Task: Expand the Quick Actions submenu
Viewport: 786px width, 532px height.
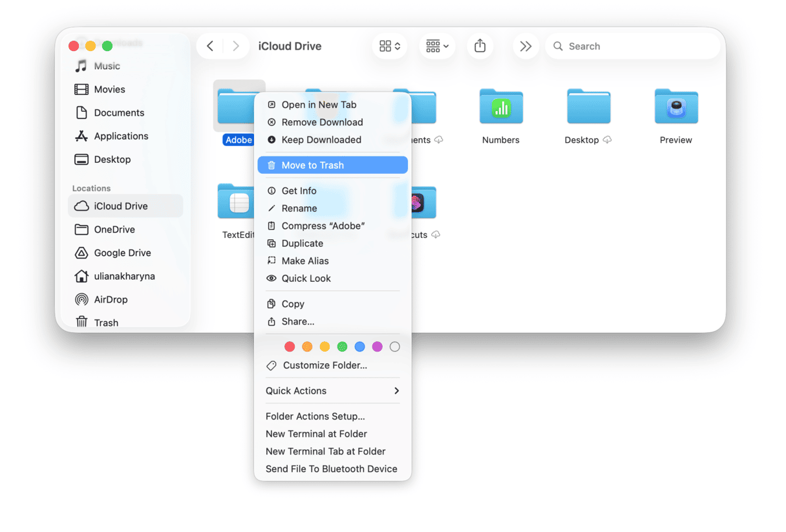Action: pyautogui.click(x=332, y=390)
